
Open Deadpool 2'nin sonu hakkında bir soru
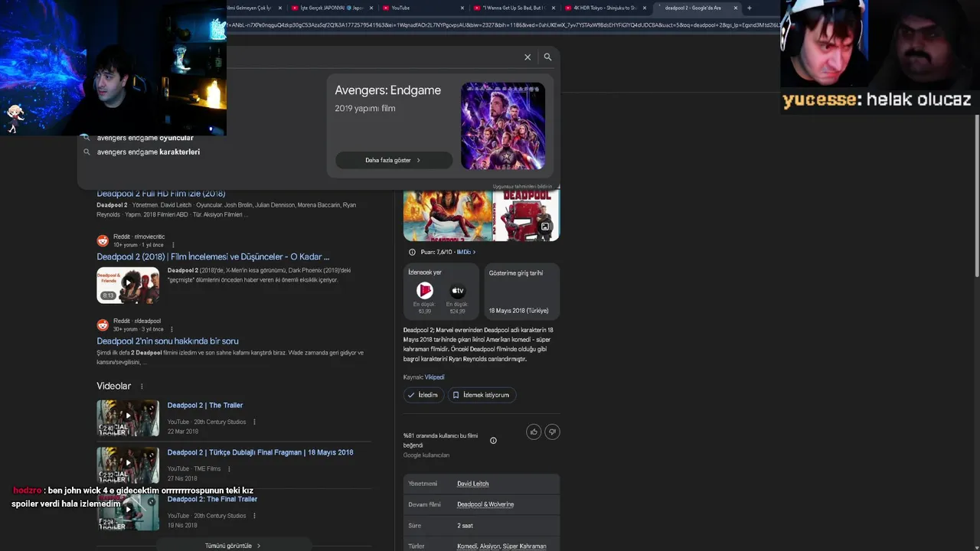[168, 341]
